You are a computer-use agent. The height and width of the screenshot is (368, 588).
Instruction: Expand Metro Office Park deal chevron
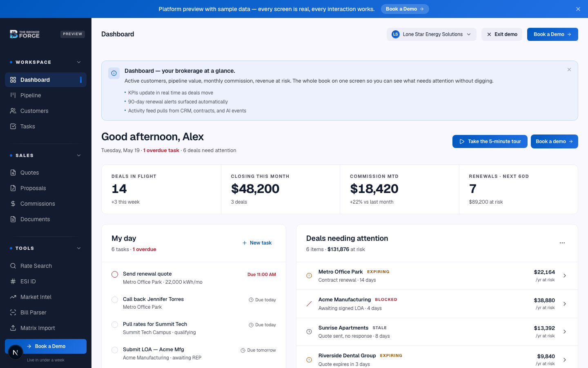coord(565,276)
